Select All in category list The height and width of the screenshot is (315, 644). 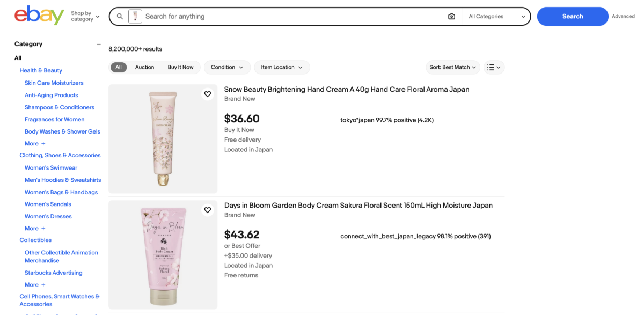(18, 58)
